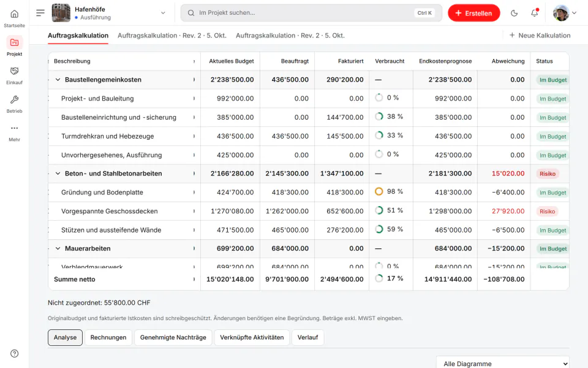Open Einkauf handshake icon
Image resolution: width=588 pixels, height=368 pixels.
pyautogui.click(x=14, y=71)
